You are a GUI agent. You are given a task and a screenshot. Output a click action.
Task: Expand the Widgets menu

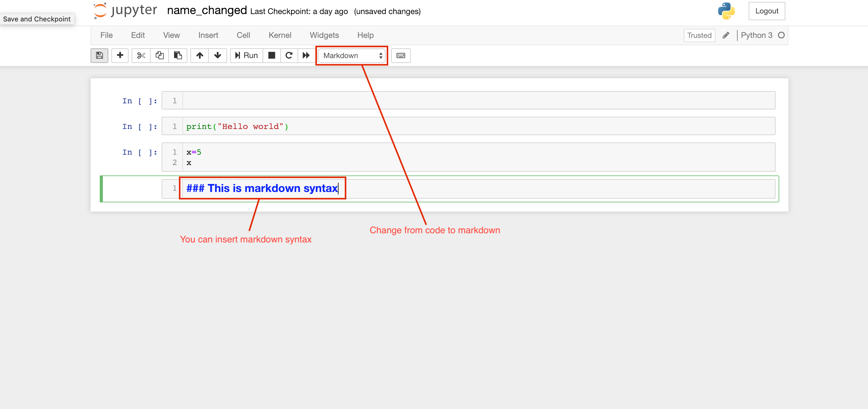point(324,35)
